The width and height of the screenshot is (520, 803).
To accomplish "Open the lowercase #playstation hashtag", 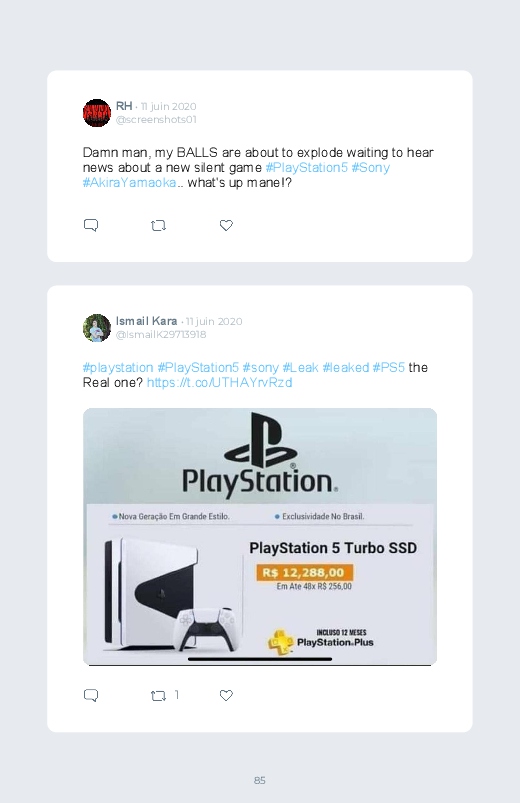I will 118,367.
